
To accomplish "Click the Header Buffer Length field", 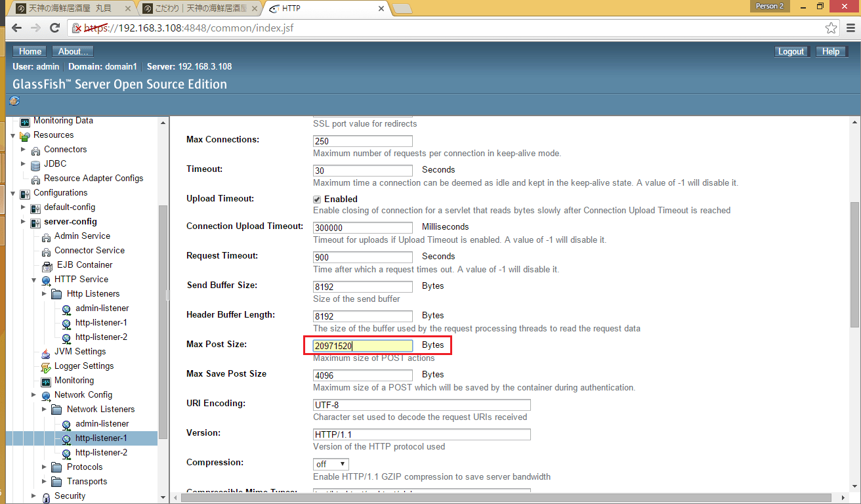I will tap(363, 316).
